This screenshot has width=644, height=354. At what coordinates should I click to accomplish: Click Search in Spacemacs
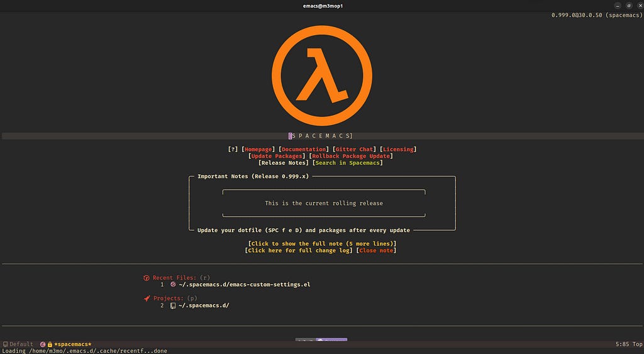pyautogui.click(x=347, y=163)
